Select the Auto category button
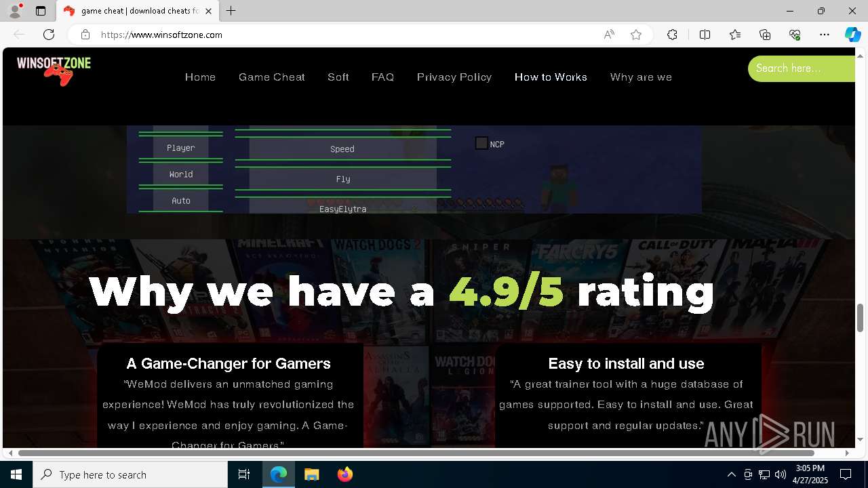This screenshot has width=868, height=488. 180,201
